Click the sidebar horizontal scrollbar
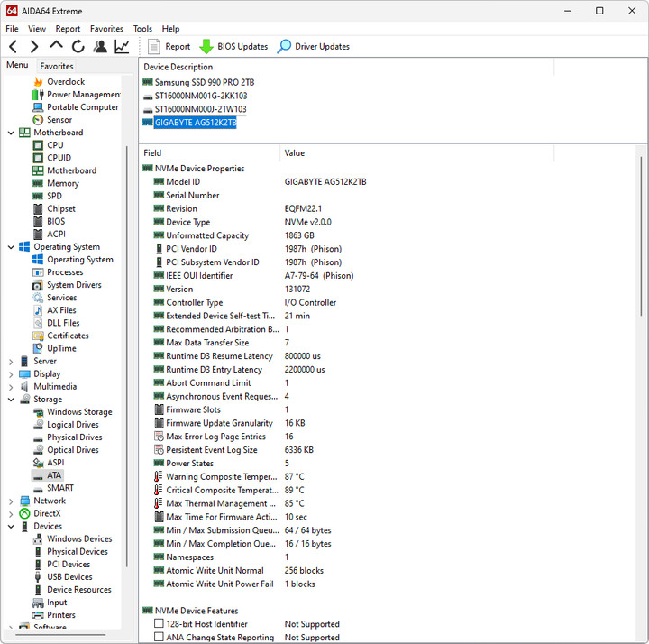Image resolution: width=649 pixels, height=644 pixels. [60, 634]
